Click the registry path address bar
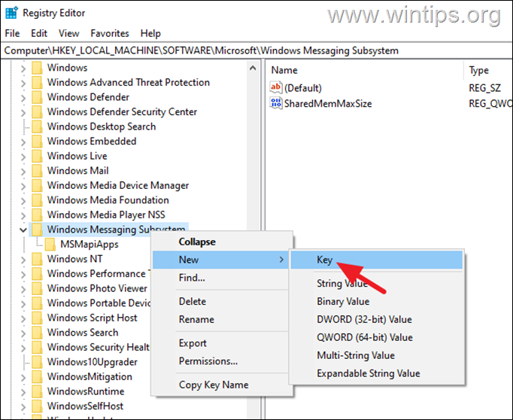The image size is (513, 420). tap(256, 50)
